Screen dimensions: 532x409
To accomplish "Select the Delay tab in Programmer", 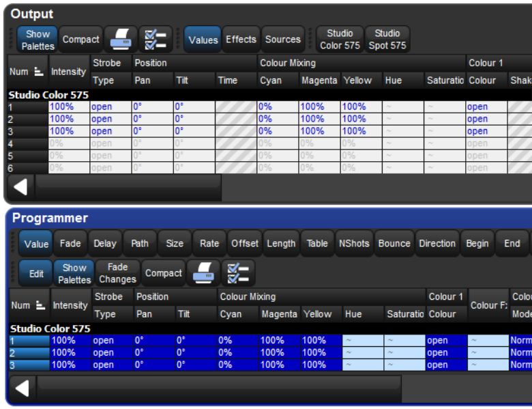I will tap(105, 244).
